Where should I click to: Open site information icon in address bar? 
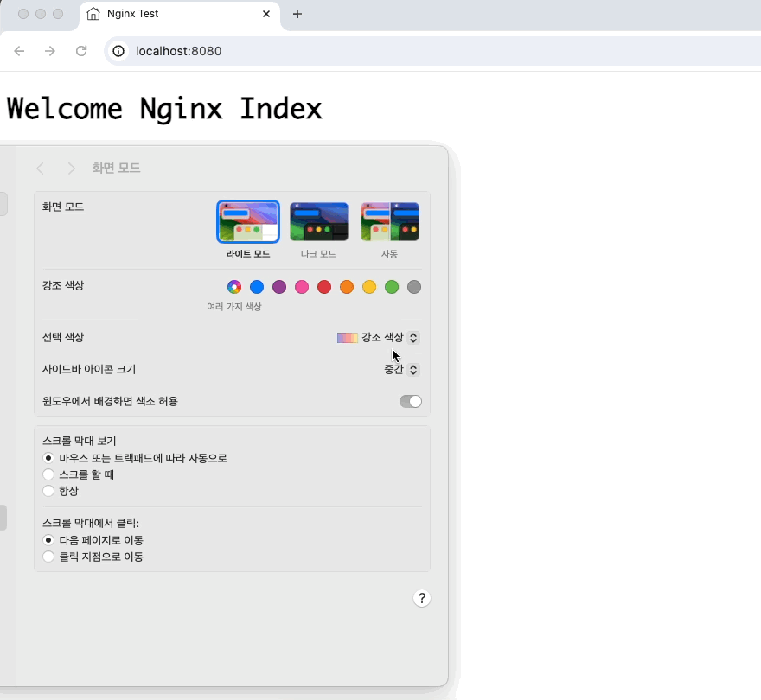tap(118, 51)
